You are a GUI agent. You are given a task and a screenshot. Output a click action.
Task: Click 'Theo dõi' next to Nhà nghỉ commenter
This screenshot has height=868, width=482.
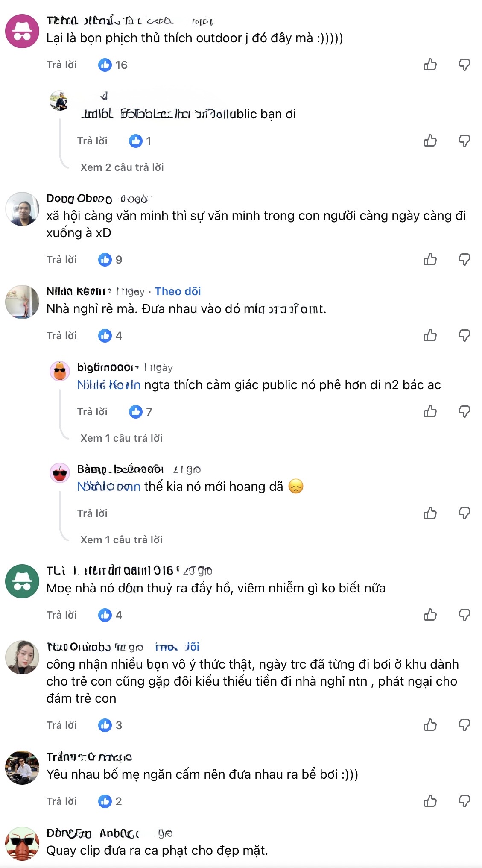click(178, 291)
